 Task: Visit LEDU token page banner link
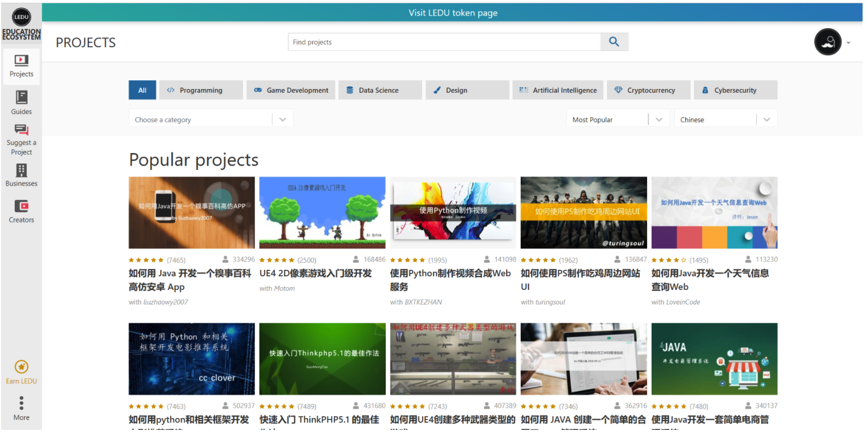click(453, 12)
